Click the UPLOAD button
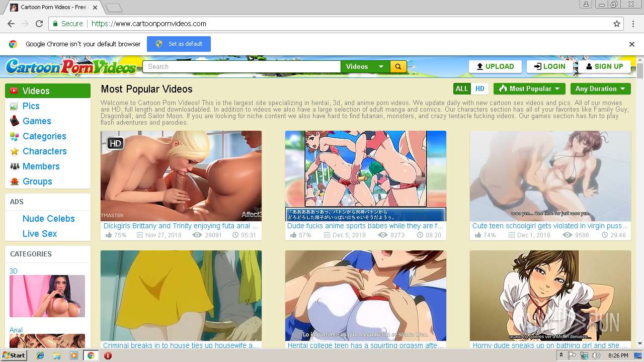This screenshot has width=644, height=362. [495, 66]
